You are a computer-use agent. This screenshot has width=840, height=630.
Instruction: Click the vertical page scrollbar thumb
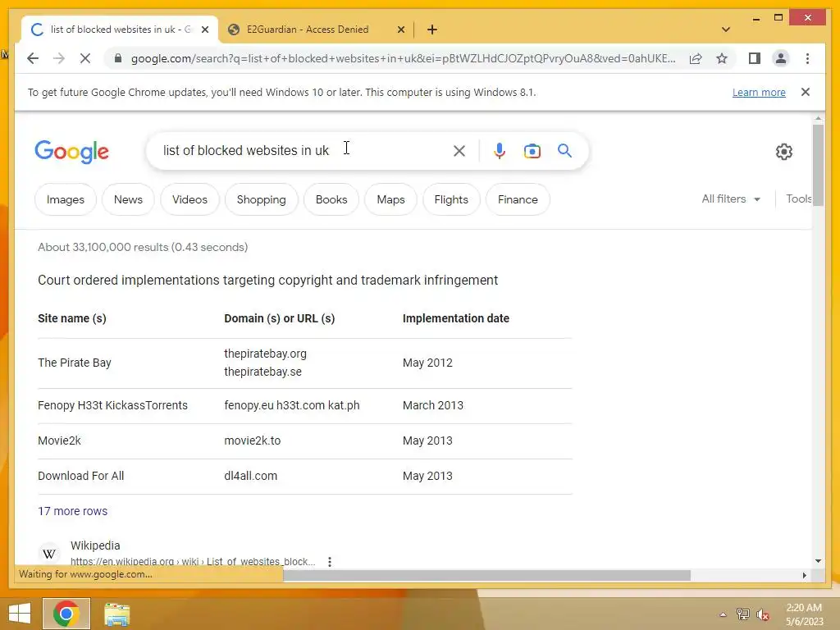pos(818,165)
